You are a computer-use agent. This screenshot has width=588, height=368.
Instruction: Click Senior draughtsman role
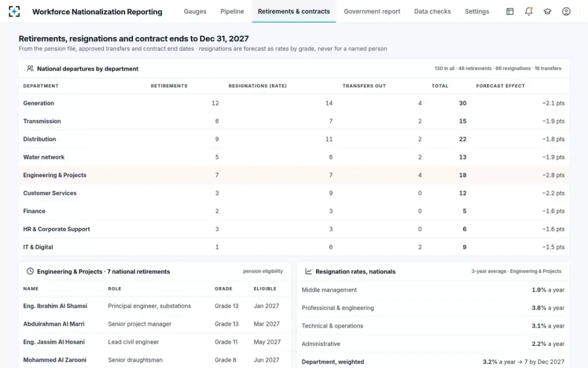(135, 360)
